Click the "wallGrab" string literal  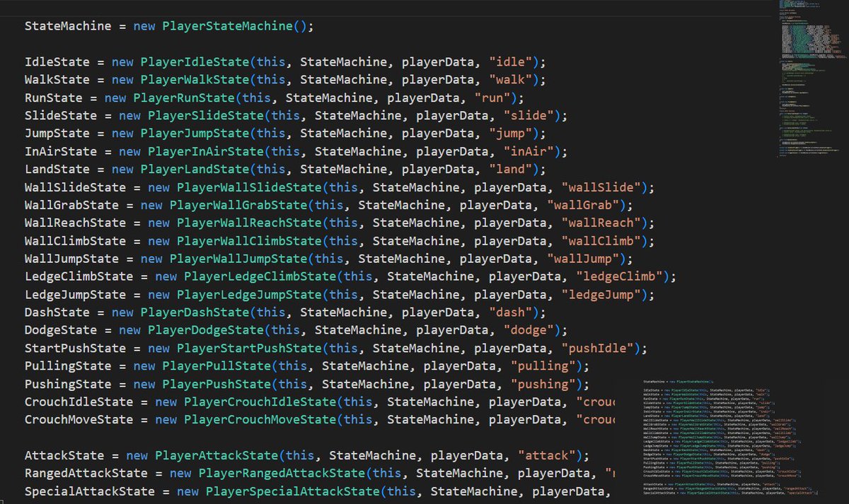[584, 205]
